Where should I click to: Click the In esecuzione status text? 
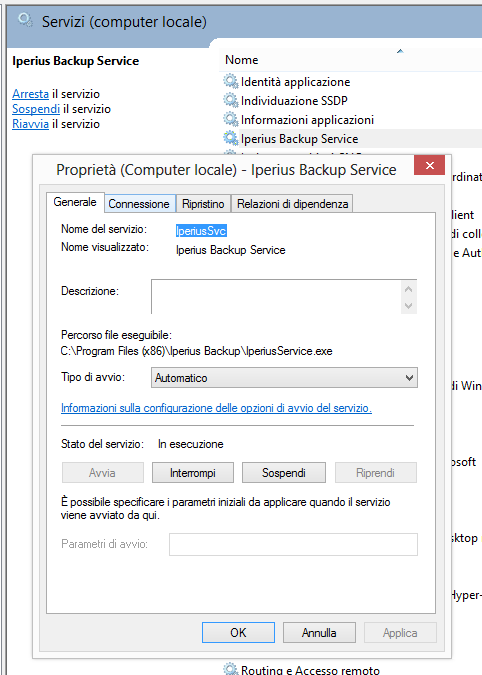coord(191,444)
